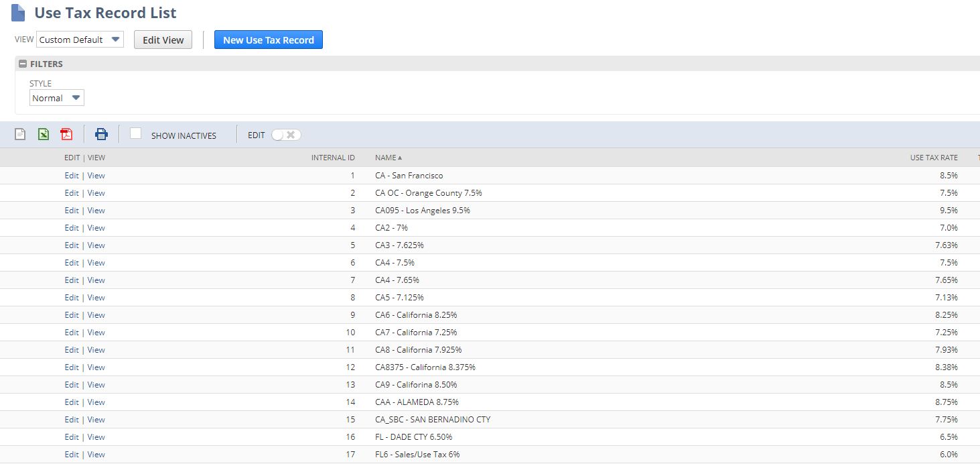Image resolution: width=980 pixels, height=466 pixels.
Task: Select the CA6 - California 8.25% row name
Action: pos(415,315)
